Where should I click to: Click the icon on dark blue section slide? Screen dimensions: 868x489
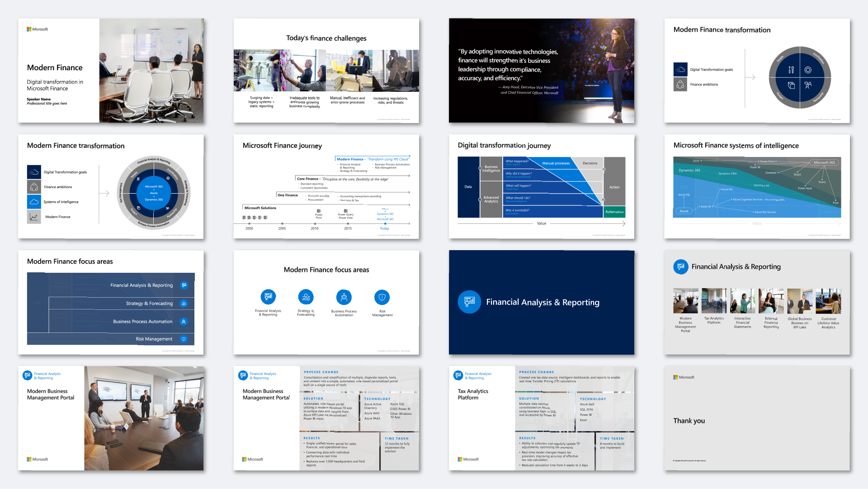[469, 302]
